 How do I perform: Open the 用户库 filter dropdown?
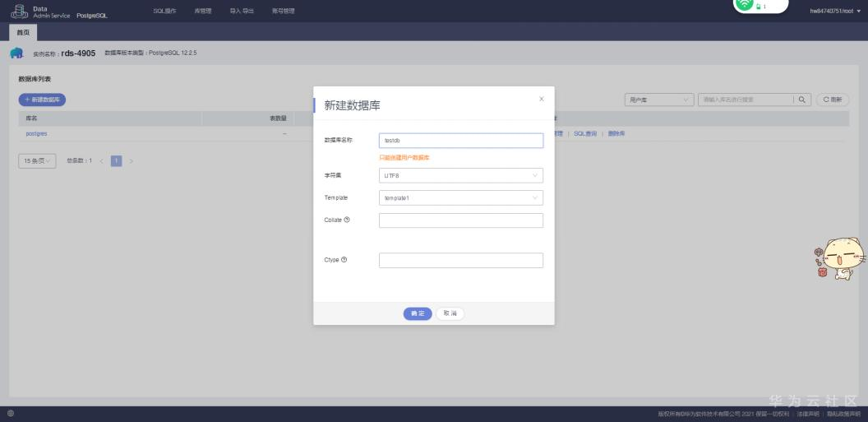[x=658, y=100]
